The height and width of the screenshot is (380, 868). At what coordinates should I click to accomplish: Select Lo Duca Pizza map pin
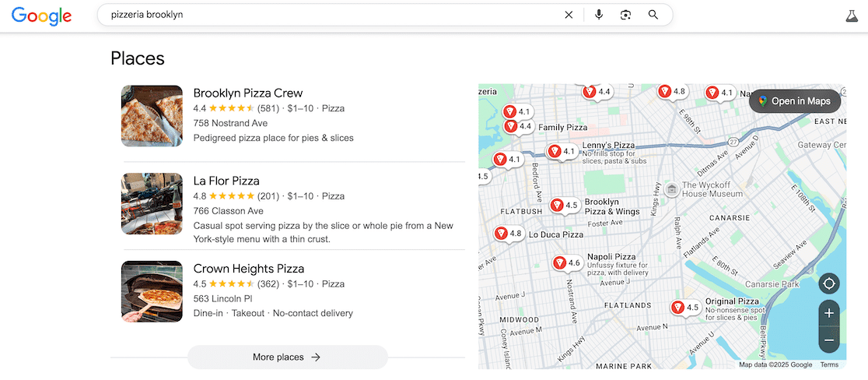click(x=502, y=233)
